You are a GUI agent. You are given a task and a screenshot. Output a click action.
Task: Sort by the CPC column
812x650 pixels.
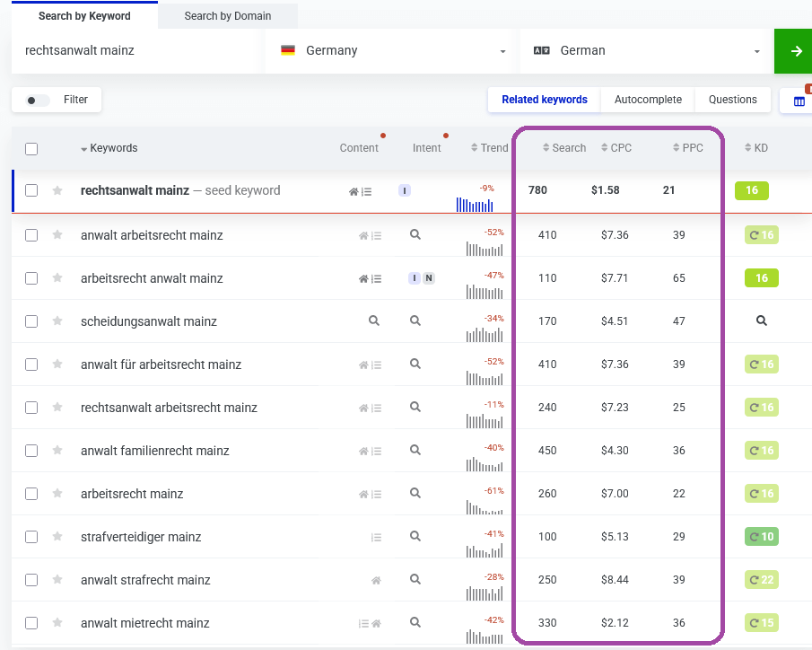coord(616,148)
